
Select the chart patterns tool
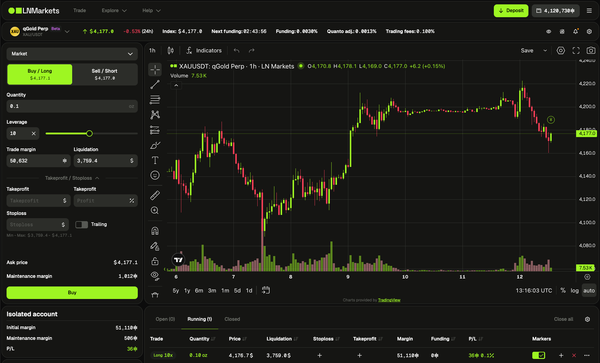[155, 115]
